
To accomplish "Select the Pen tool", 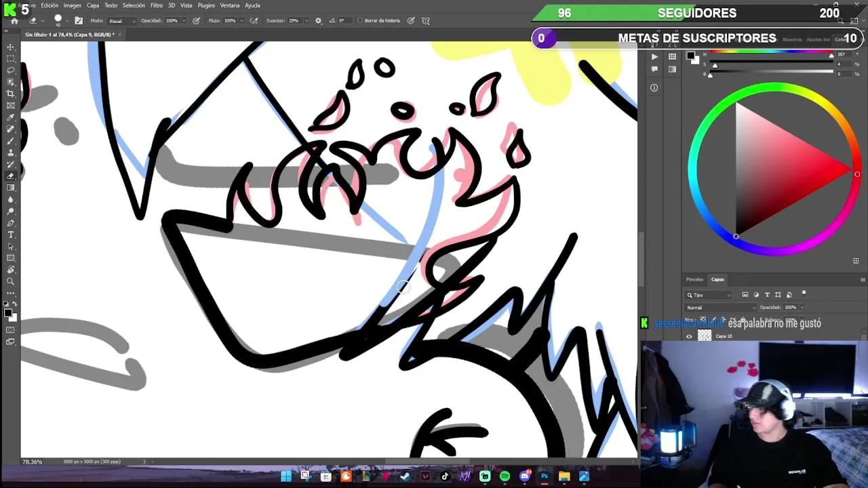I will coord(11,223).
